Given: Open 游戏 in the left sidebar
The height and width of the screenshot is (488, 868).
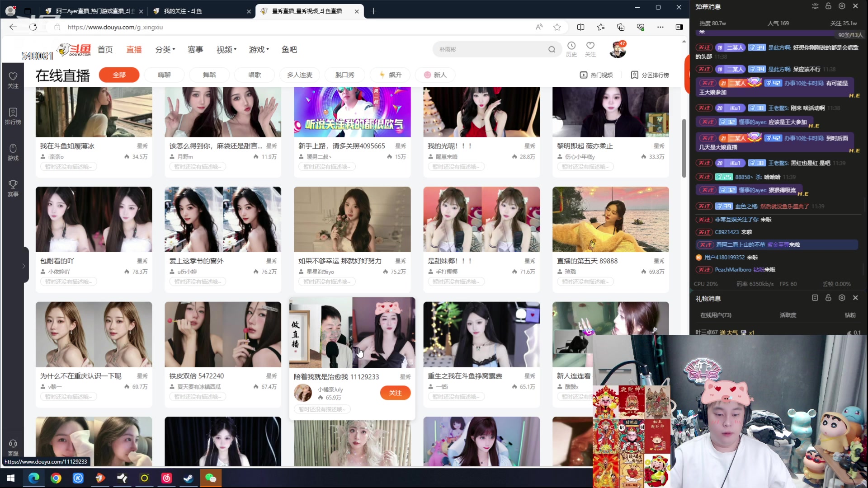Looking at the screenshot, I should click(13, 153).
